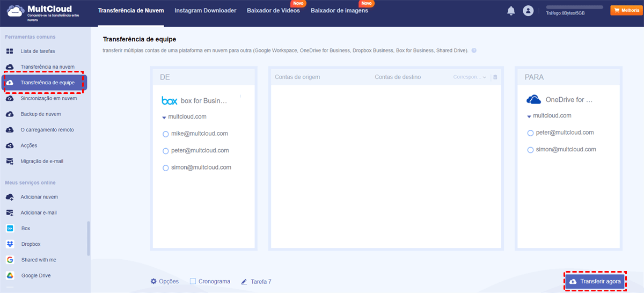644x293 pixels.
Task: Select mike@multcloud.com in DE panel
Action: 165,134
